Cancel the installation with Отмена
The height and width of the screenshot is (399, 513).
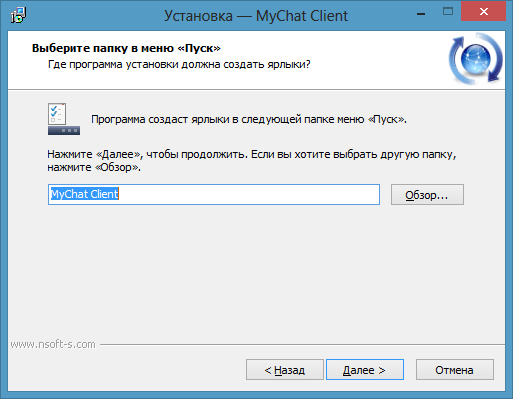pos(455,370)
